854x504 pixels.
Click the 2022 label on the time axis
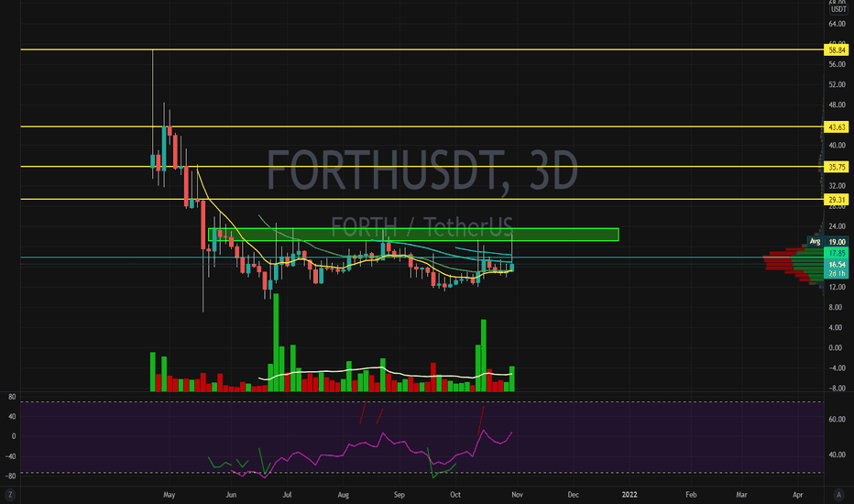click(630, 495)
